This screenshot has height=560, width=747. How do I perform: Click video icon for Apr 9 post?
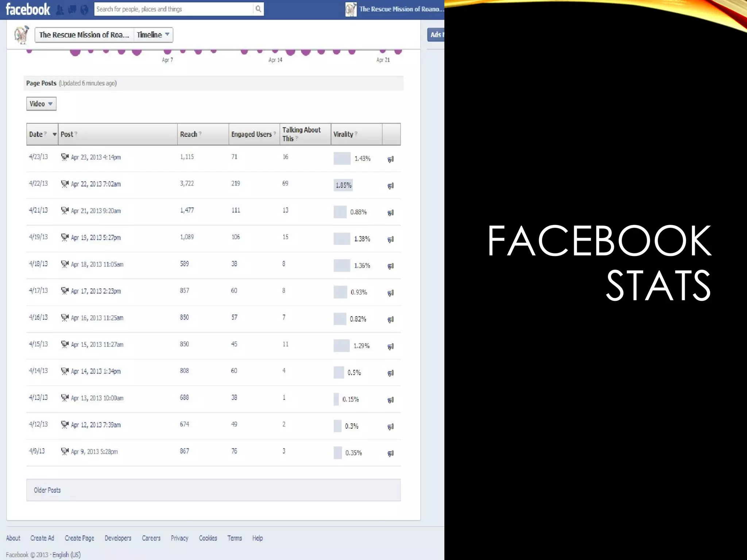coord(65,452)
